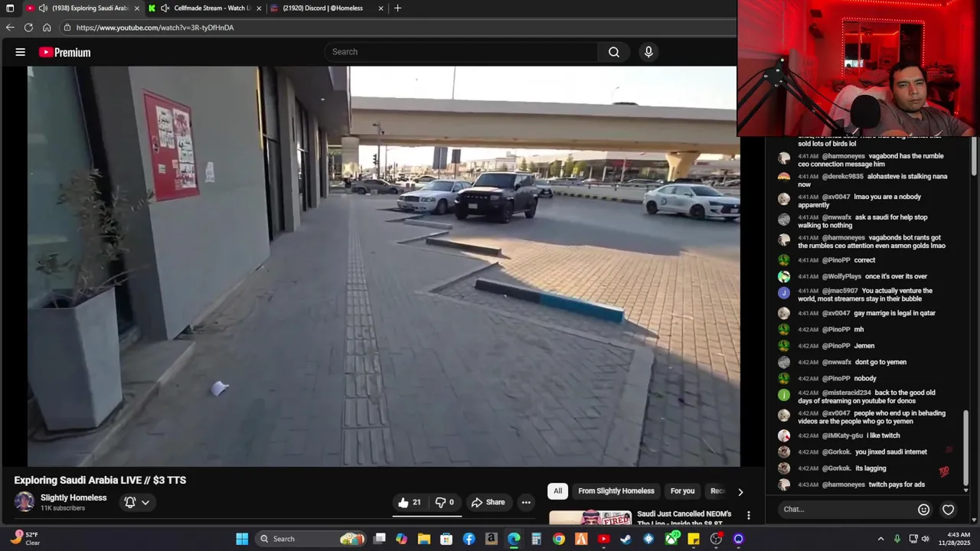980x551 pixels.
Task: Close the Discord tab
Action: click(381, 8)
